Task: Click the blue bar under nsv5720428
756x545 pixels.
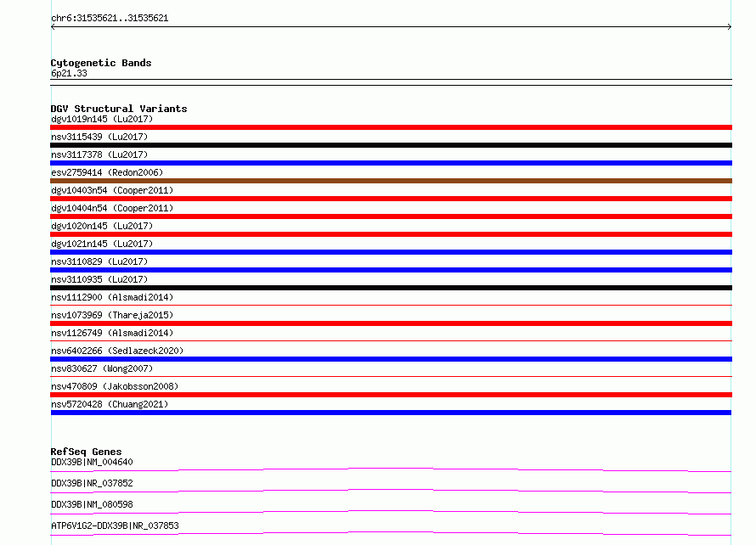Action: click(x=391, y=413)
